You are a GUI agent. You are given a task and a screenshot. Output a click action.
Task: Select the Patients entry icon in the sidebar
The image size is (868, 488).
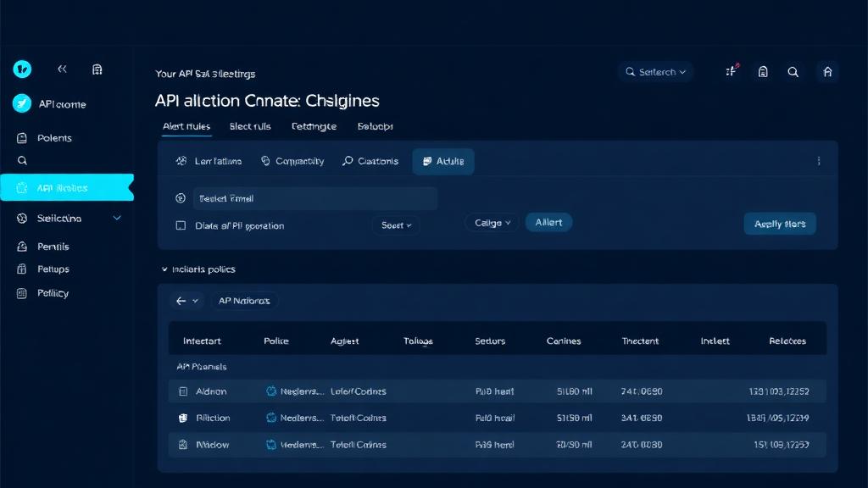(x=22, y=136)
